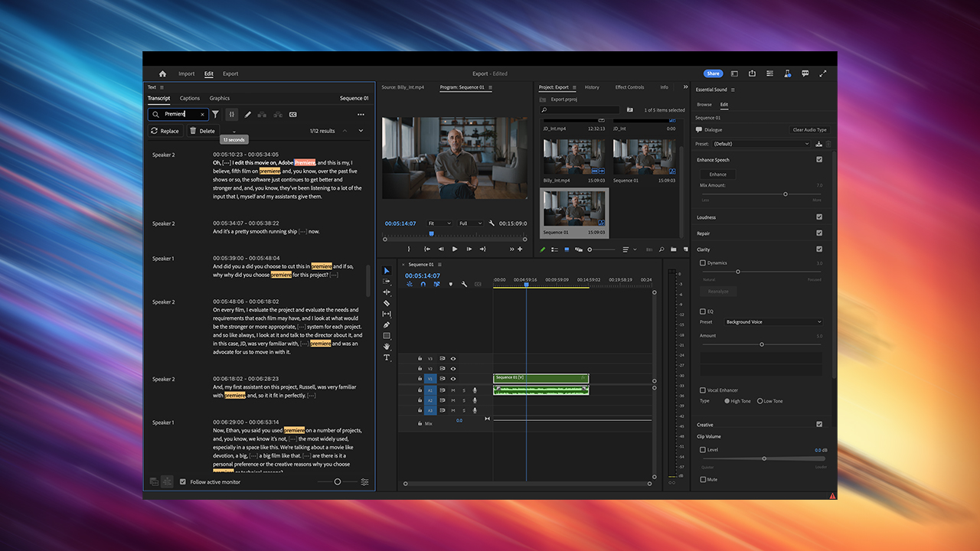980x551 pixels.
Task: Open timeline display settings with the wrench icon
Action: coord(464,284)
